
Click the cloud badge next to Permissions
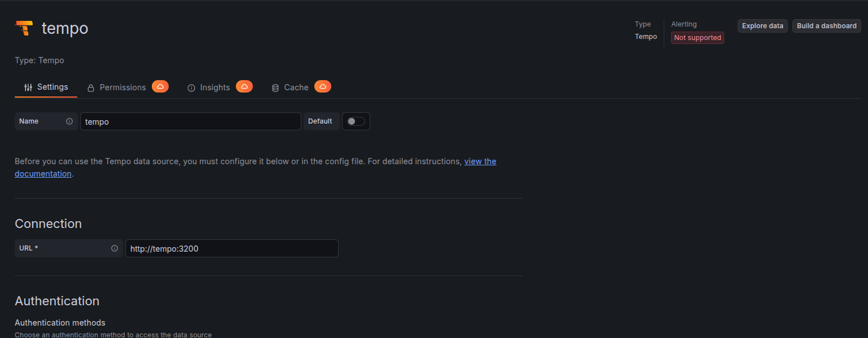(x=160, y=86)
